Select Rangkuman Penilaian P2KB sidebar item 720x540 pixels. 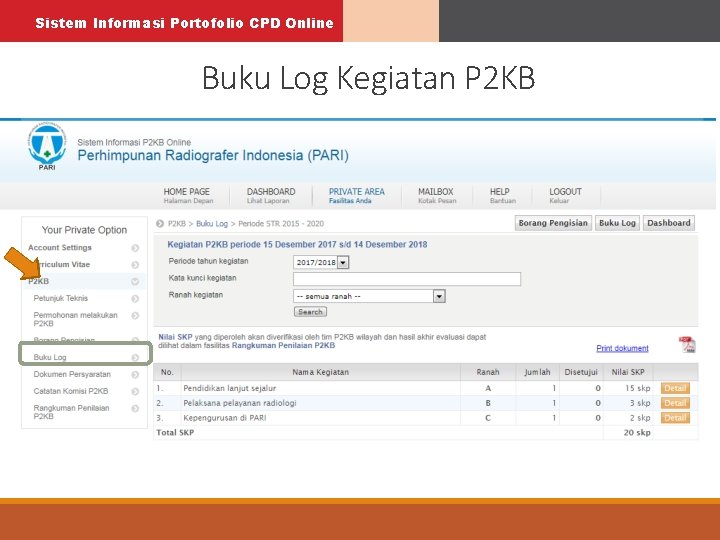71,412
